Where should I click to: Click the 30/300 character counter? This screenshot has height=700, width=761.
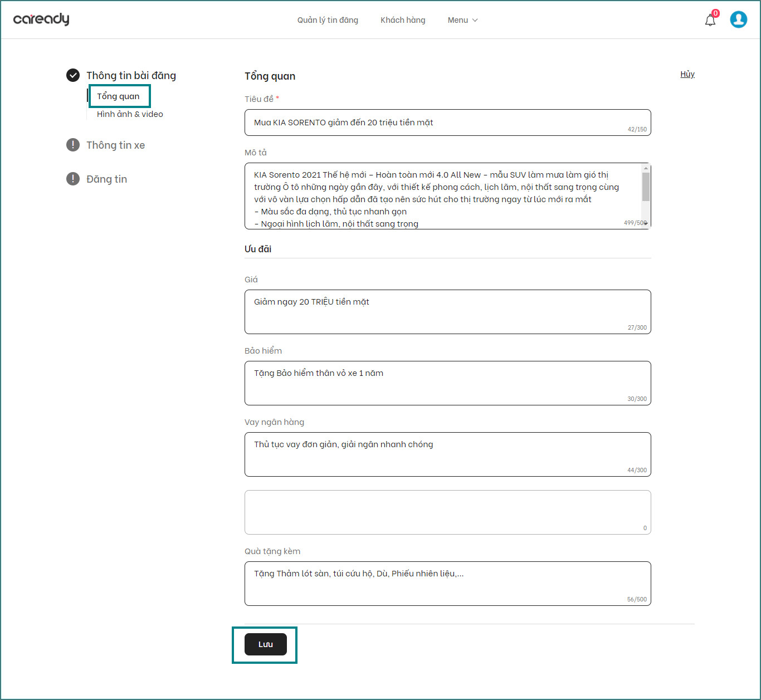[637, 399]
